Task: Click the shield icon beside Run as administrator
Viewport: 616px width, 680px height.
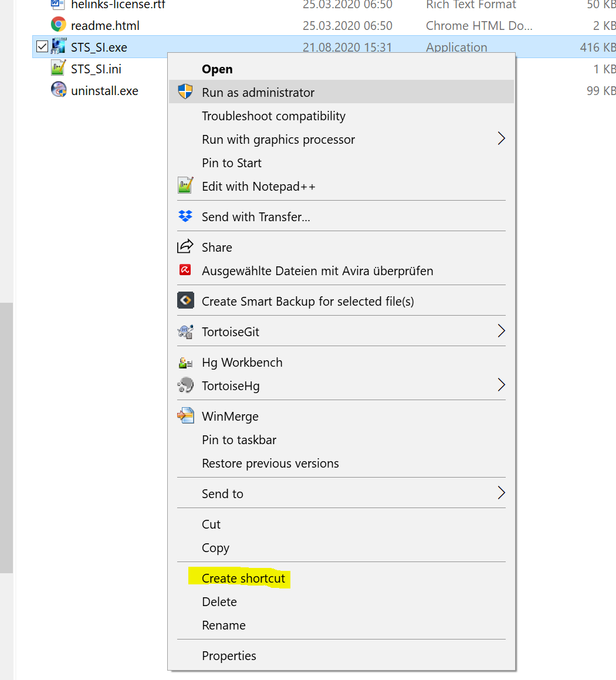Action: [185, 92]
